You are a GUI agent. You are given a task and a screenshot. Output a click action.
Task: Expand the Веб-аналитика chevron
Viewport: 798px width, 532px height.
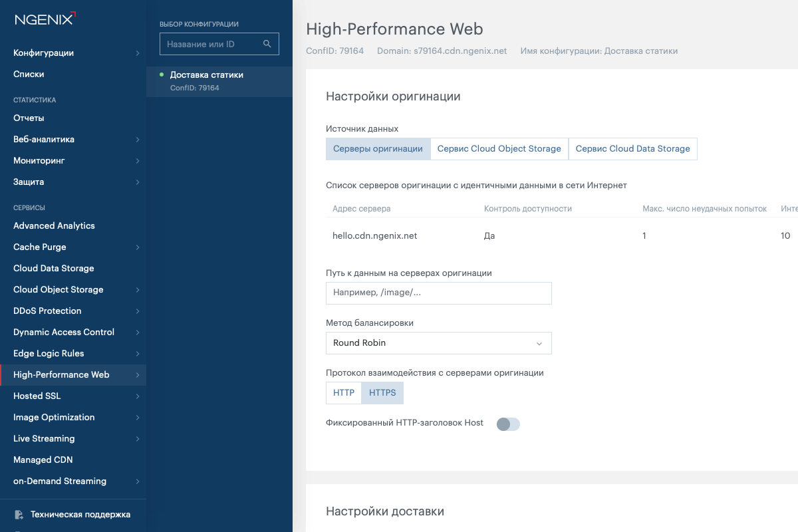coord(138,140)
